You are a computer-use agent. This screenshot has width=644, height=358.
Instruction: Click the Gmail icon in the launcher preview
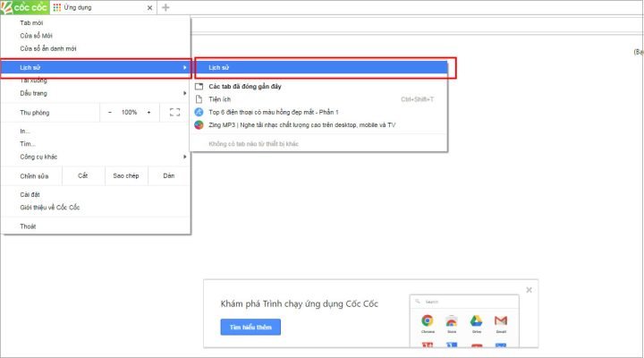(x=501, y=320)
